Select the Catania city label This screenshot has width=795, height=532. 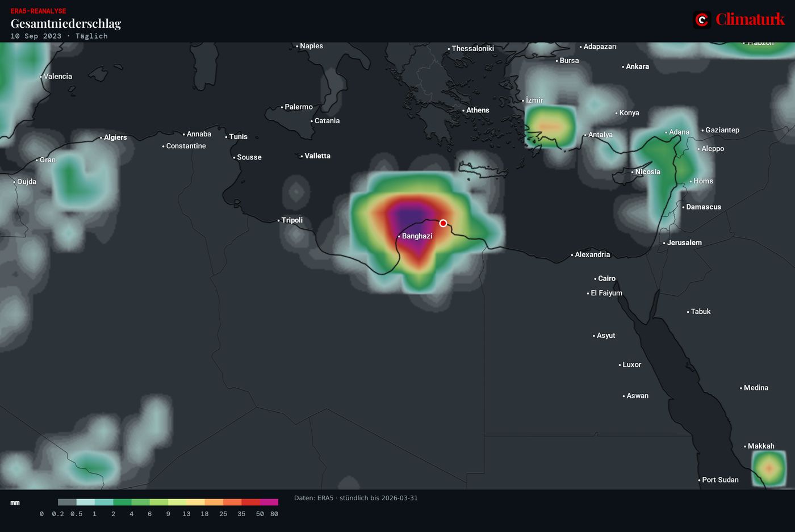point(327,121)
